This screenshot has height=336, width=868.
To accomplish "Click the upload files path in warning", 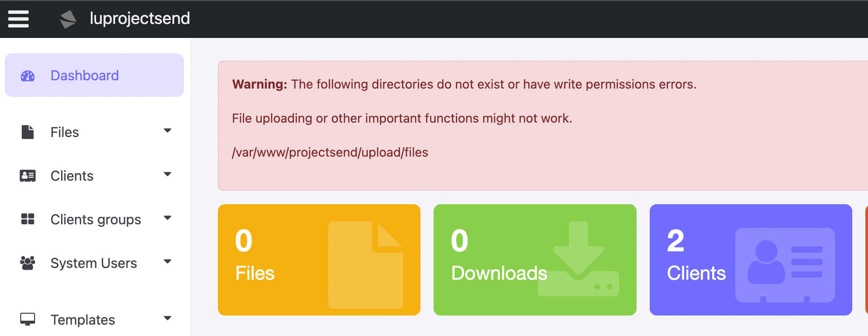I will point(330,152).
